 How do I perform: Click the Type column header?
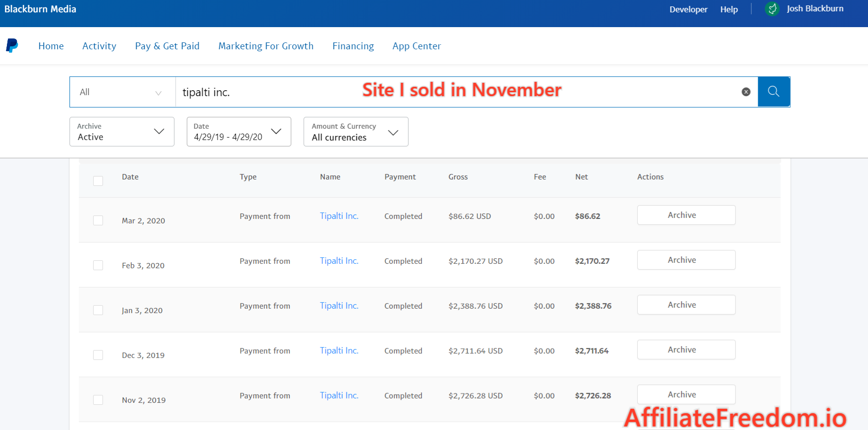point(248,177)
